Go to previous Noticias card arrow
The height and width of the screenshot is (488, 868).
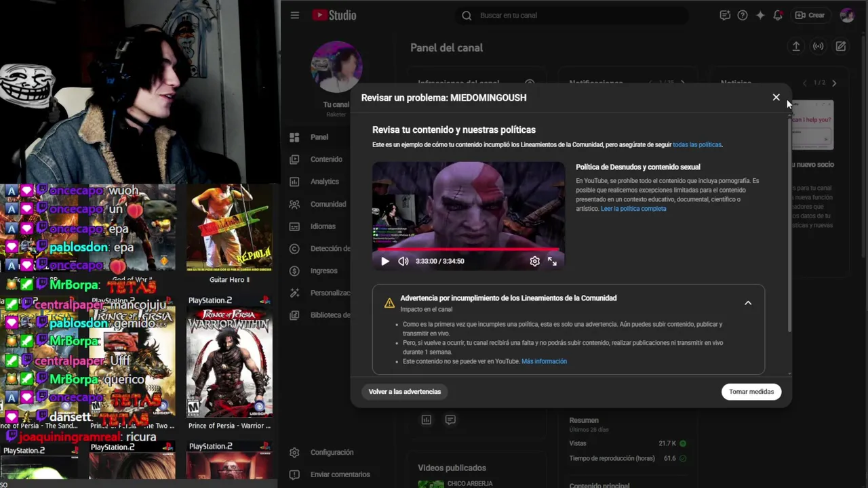pos(805,83)
